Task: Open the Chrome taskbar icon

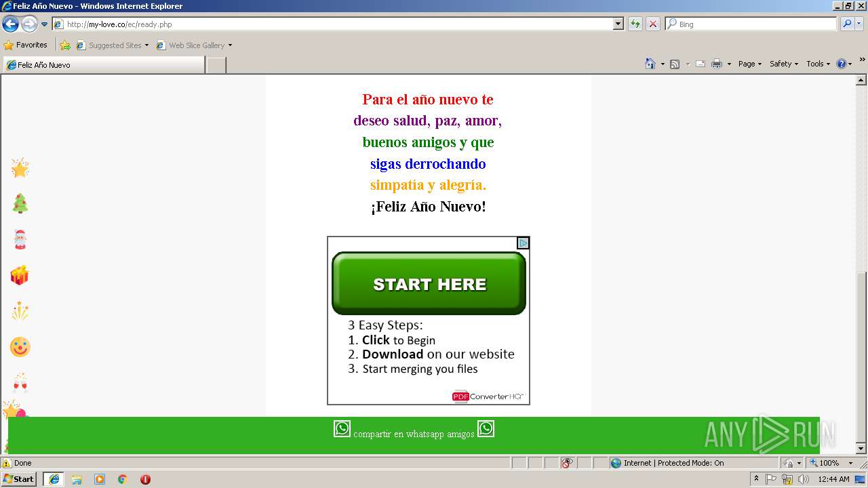Action: pyautogui.click(x=123, y=479)
